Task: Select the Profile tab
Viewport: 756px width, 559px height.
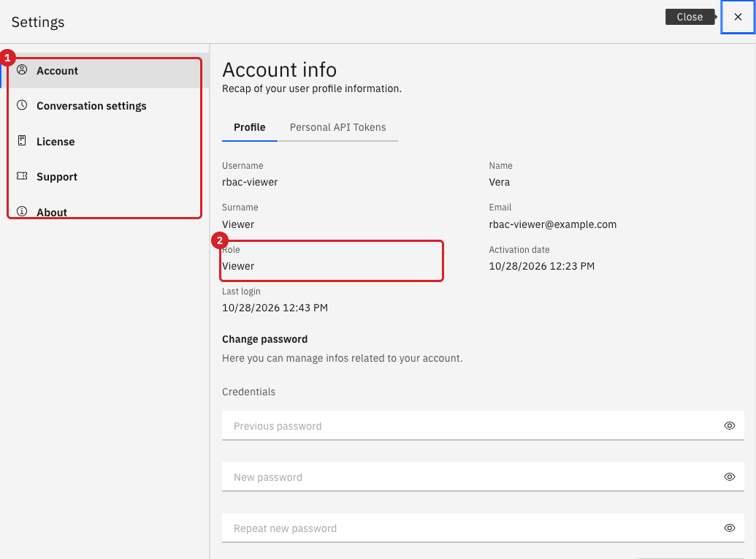Action: pyautogui.click(x=249, y=127)
